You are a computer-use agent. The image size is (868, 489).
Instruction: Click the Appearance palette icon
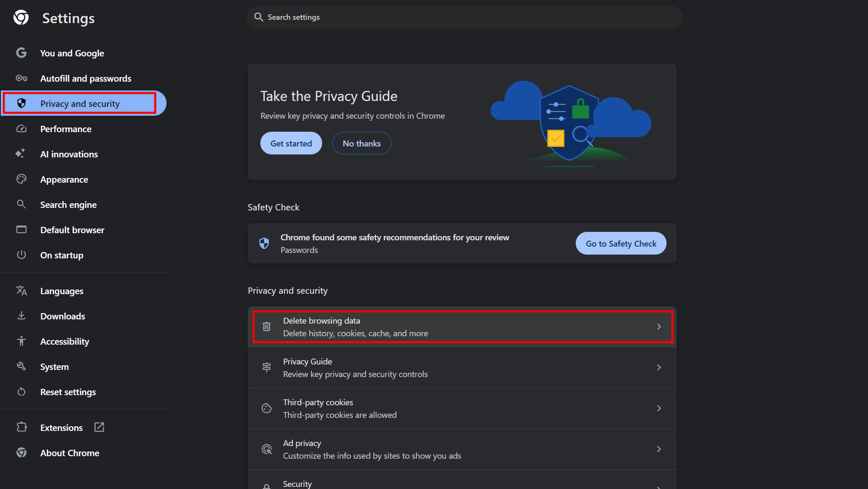21,179
